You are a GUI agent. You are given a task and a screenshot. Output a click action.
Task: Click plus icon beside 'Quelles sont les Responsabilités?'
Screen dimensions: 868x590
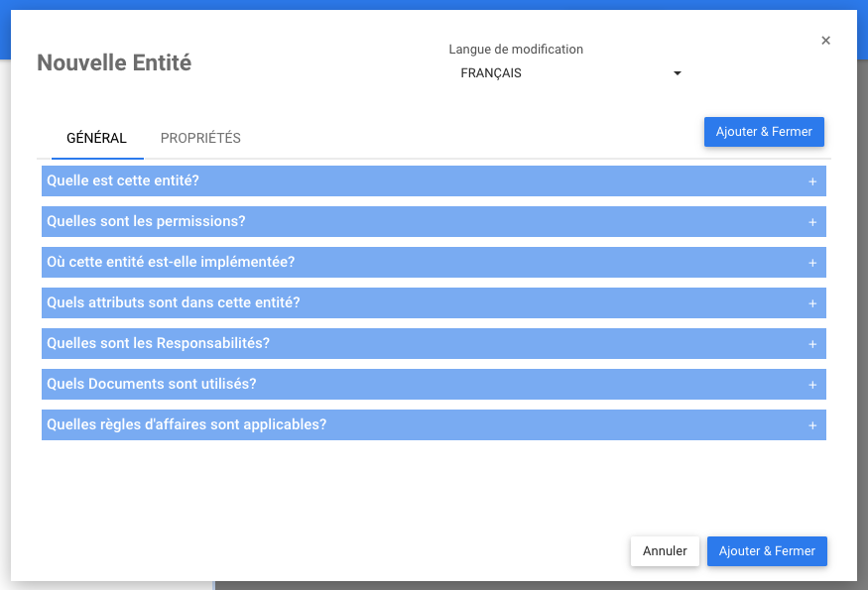(x=812, y=344)
